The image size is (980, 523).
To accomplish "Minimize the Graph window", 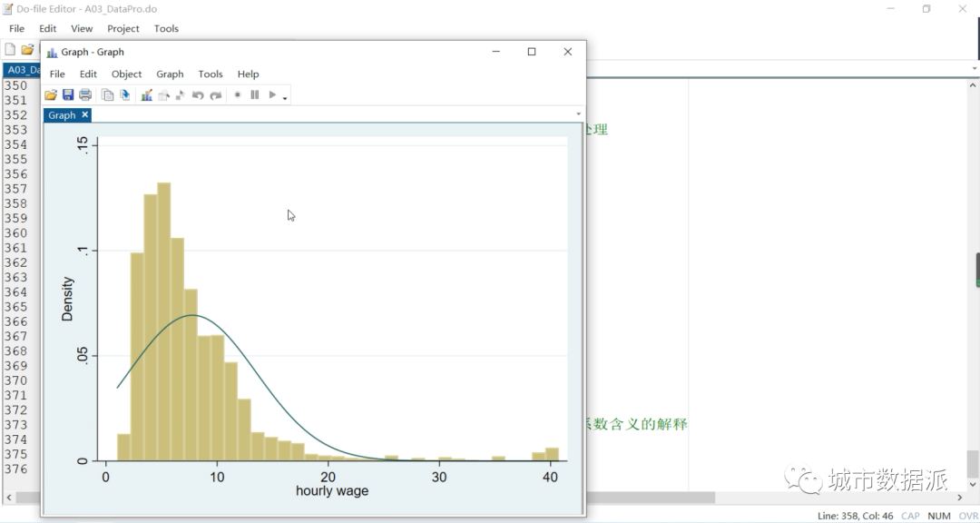I will coord(496,51).
